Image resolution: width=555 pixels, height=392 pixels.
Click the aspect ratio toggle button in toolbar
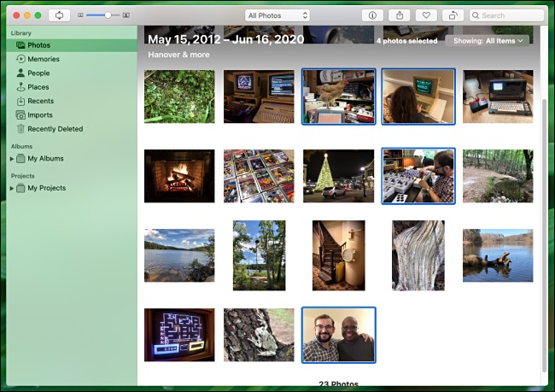tap(59, 15)
